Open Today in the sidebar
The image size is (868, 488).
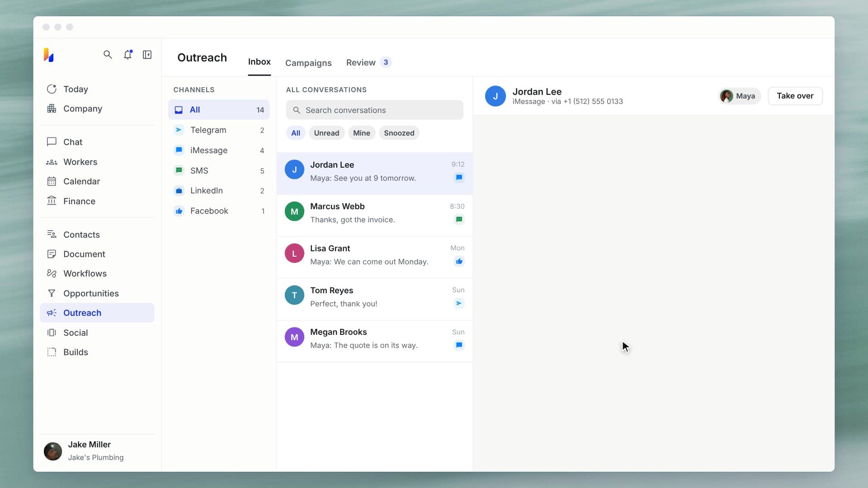pyautogui.click(x=97, y=89)
